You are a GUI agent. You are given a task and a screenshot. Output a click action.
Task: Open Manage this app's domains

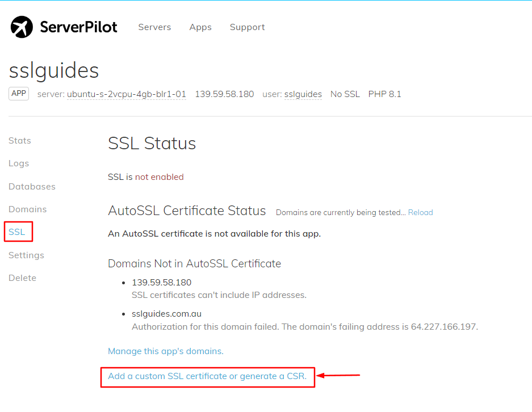tap(165, 351)
